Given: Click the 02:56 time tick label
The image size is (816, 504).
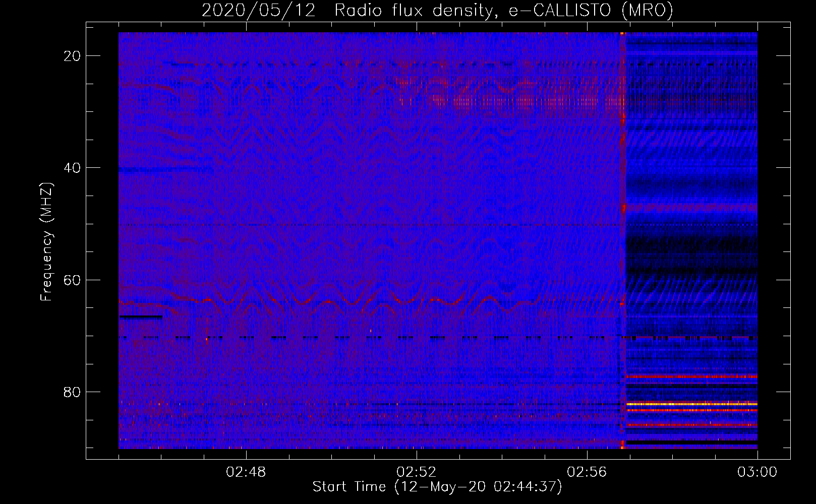Looking at the screenshot, I should point(587,472).
